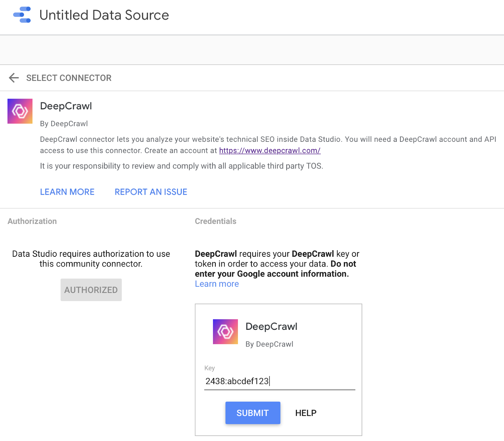The image size is (504, 441).
Task: Click the HELP button beside SUBMIT
Action: pos(305,413)
